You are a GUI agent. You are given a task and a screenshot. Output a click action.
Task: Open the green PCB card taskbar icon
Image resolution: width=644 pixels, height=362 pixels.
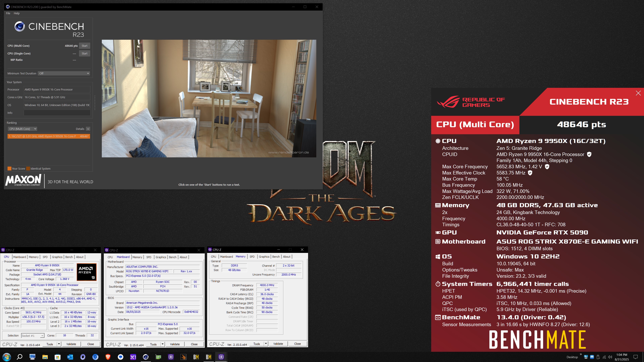158,357
